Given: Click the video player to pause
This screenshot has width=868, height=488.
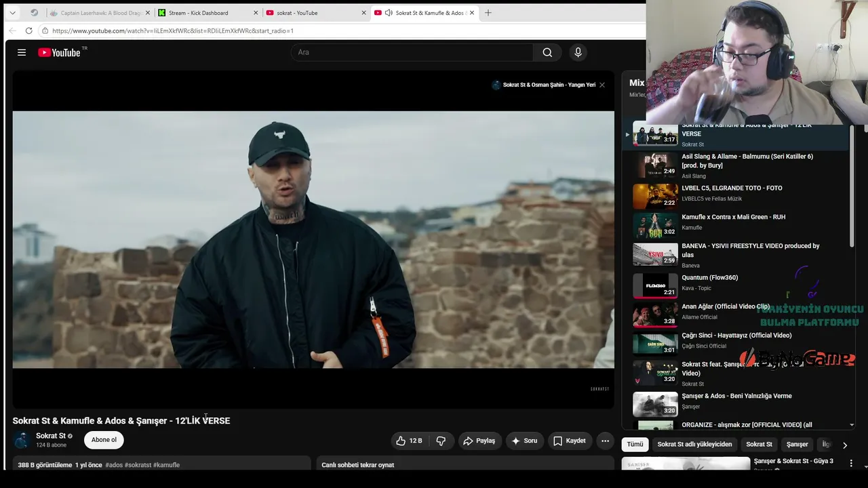Looking at the screenshot, I should tap(313, 239).
